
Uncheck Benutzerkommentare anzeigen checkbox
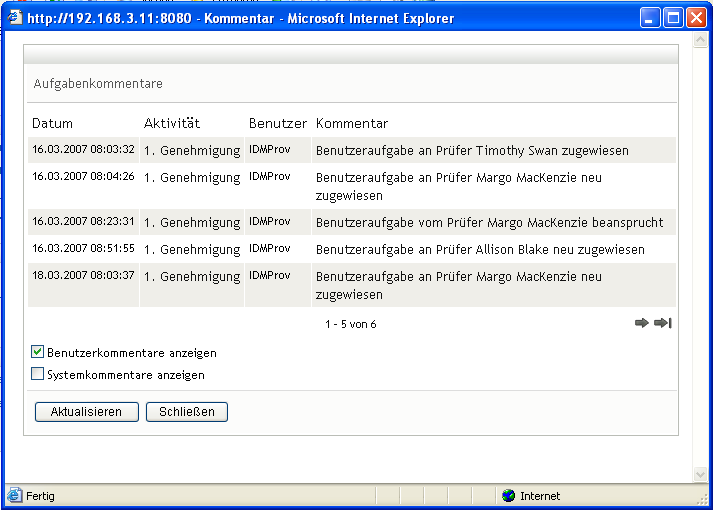tap(37, 351)
